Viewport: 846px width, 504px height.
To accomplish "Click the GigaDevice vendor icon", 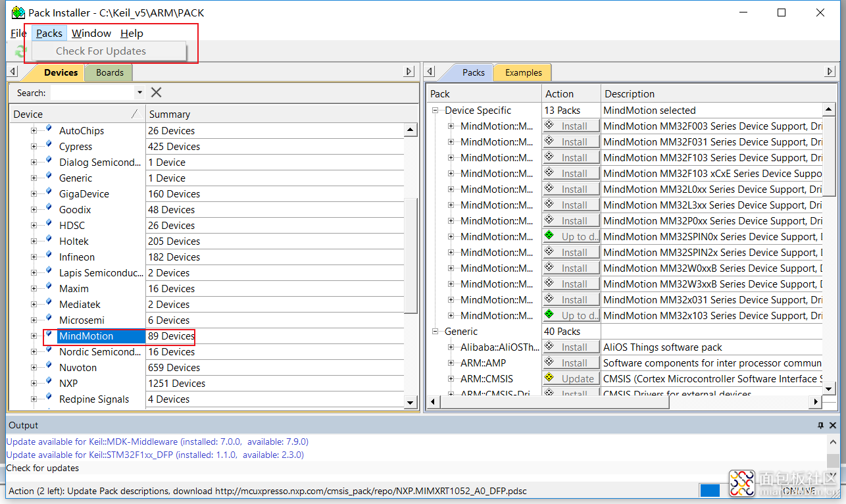I will [49, 193].
